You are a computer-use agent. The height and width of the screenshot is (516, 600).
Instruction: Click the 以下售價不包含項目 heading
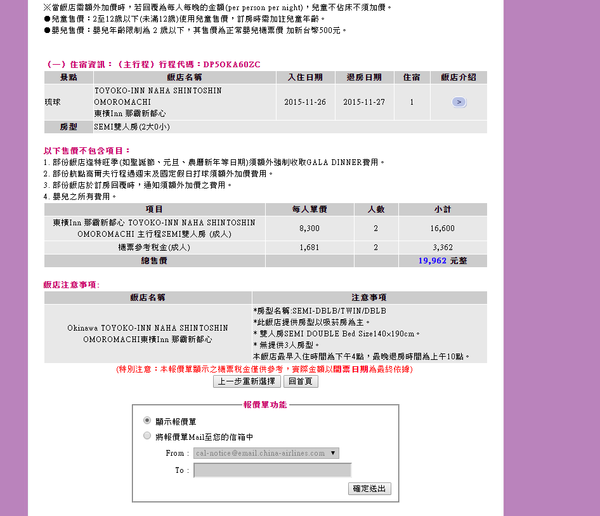[86, 150]
